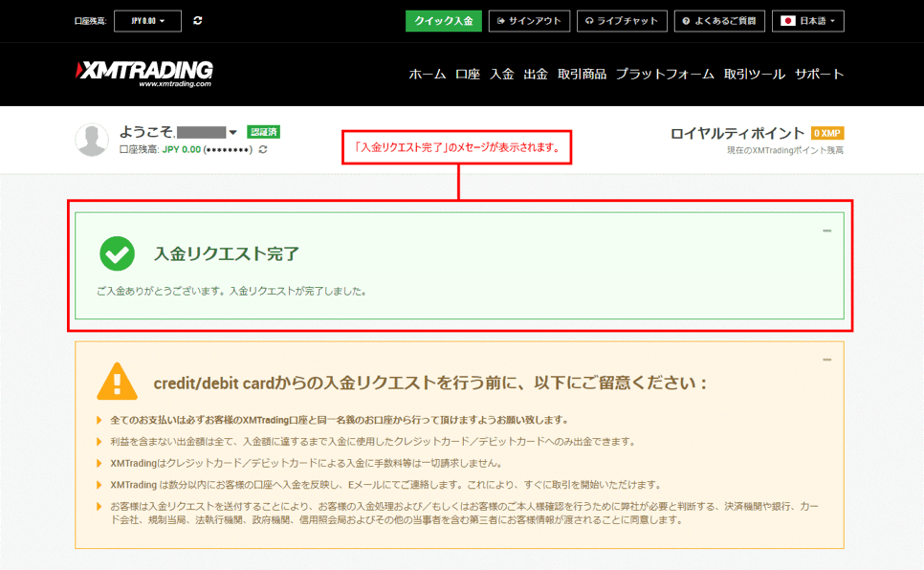Click the green 認証済 verified badge

pyautogui.click(x=263, y=132)
